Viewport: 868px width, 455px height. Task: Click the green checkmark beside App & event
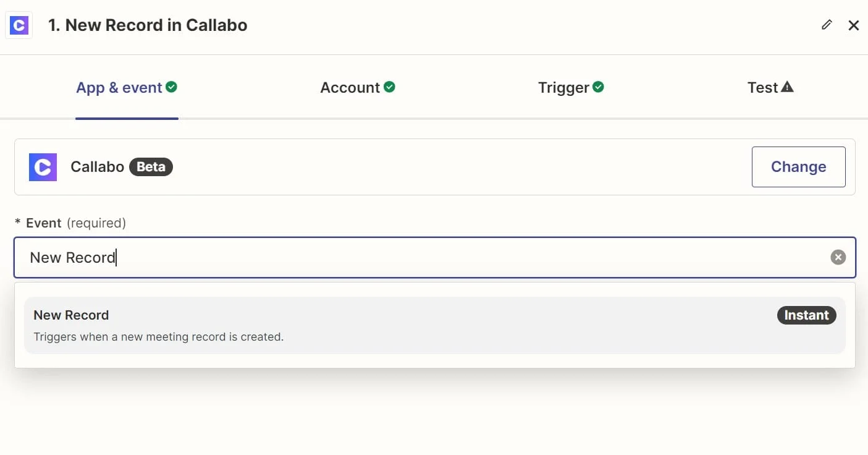coord(172,87)
